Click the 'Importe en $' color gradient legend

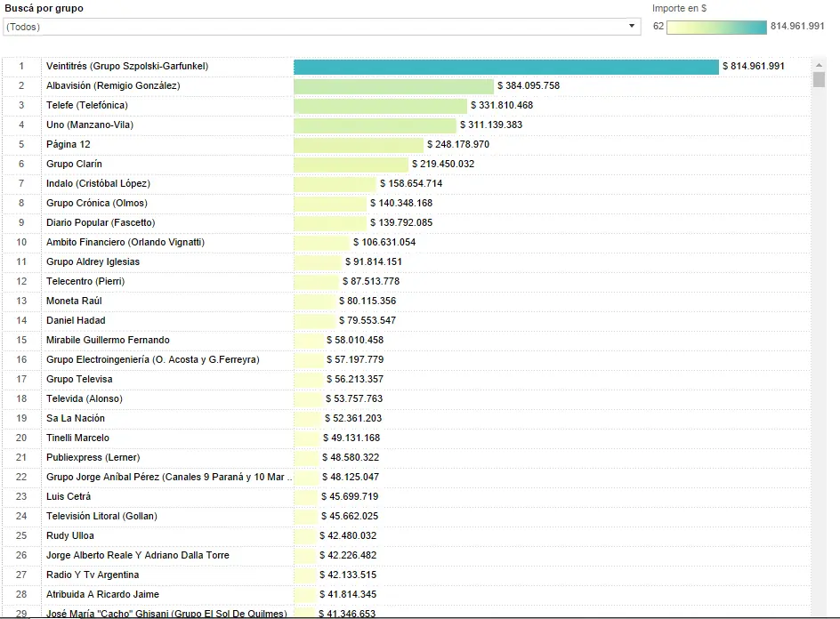[x=716, y=27]
